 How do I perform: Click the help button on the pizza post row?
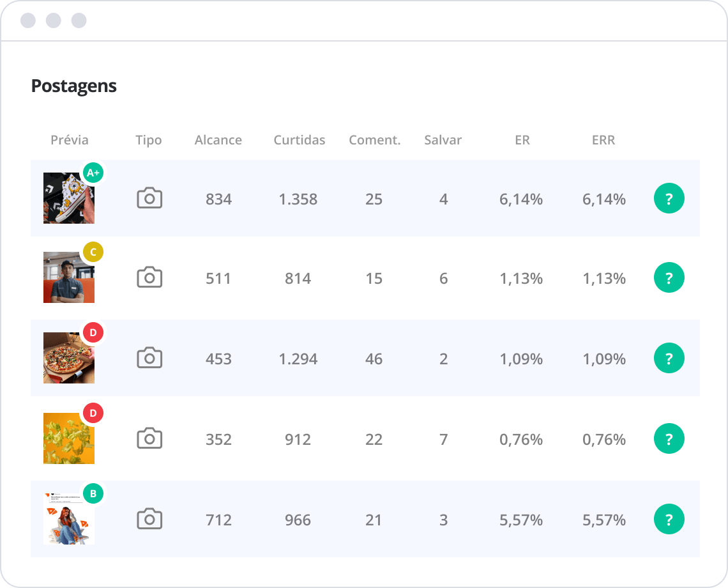pos(669,359)
